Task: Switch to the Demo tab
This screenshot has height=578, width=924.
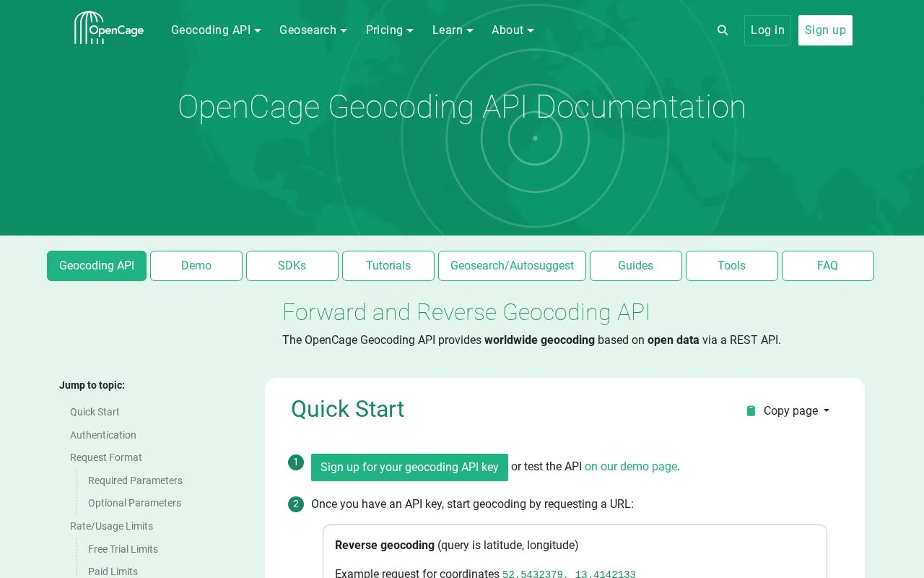Action: (196, 266)
